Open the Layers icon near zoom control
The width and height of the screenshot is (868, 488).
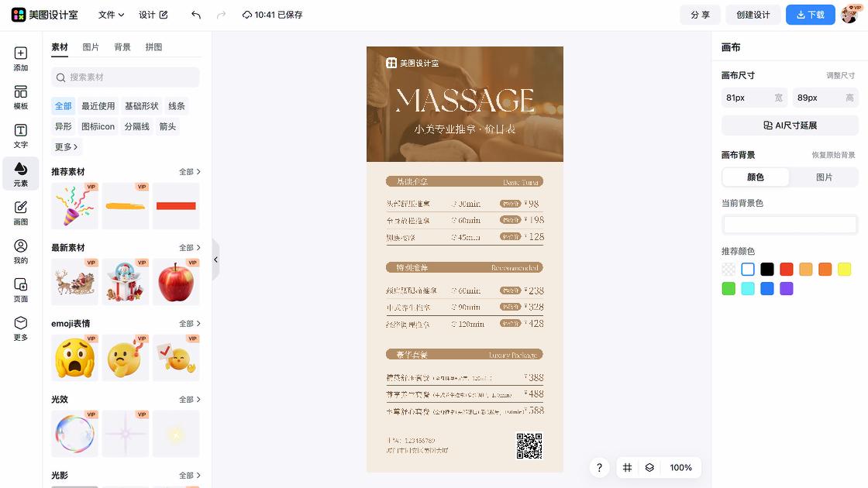[649, 467]
